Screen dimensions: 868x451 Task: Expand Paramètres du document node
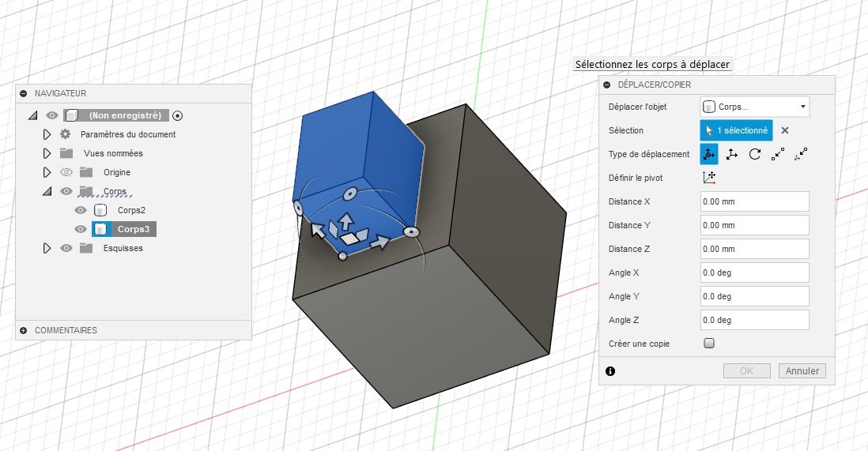[47, 134]
